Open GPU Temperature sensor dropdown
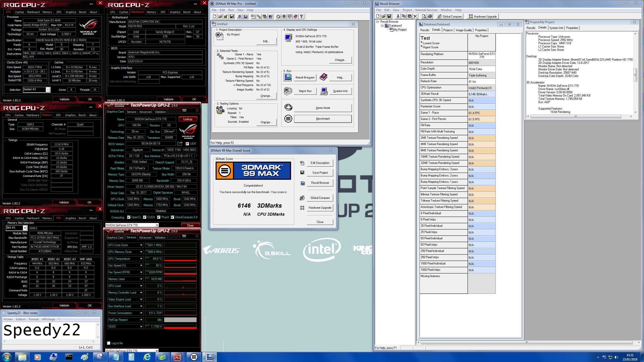The image size is (644, 362). pyautogui.click(x=141, y=259)
